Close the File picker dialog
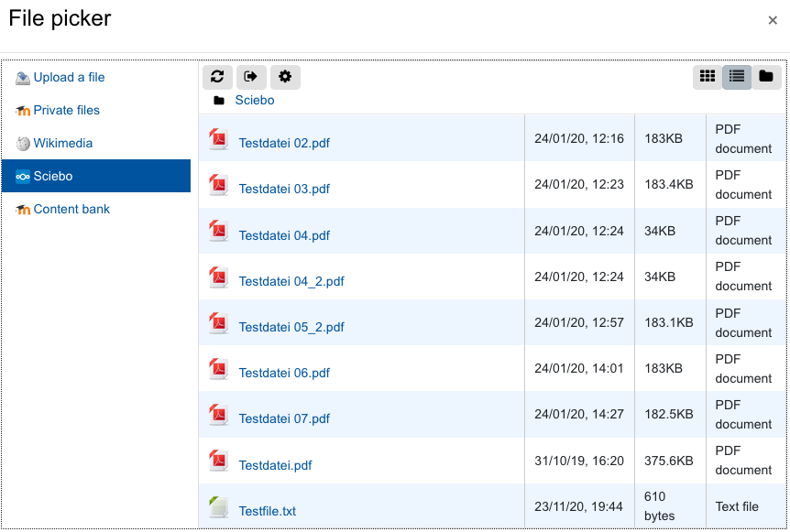This screenshot has width=790, height=532. (774, 21)
